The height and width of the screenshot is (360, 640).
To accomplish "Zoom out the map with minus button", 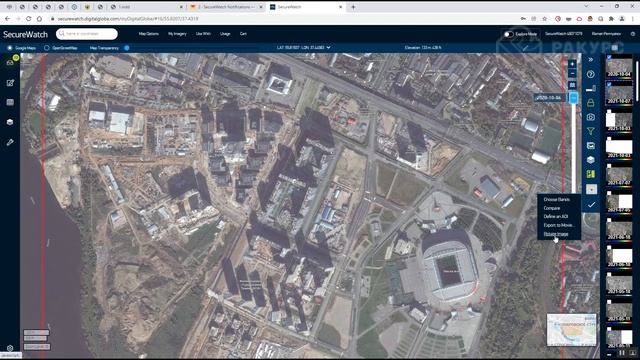I will point(572,73).
